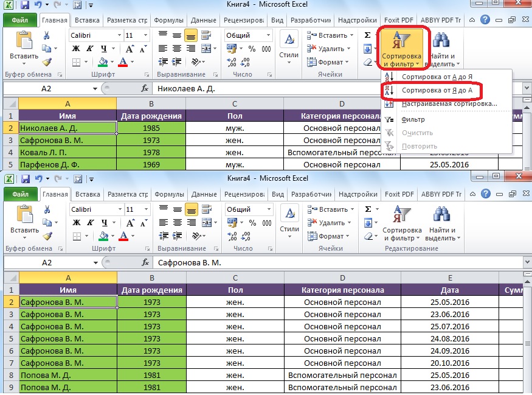Click red font color A in bottom window
The height and width of the screenshot is (395, 532).
[x=124, y=236]
